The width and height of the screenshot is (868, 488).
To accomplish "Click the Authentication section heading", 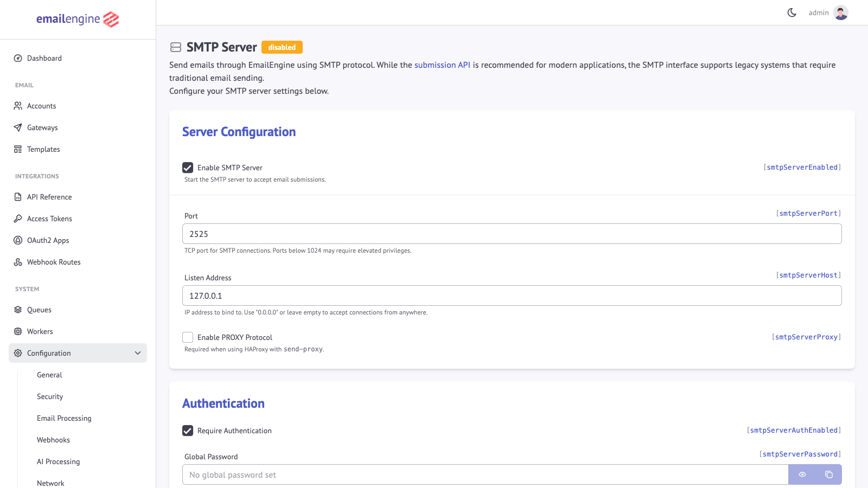I will point(224,403).
